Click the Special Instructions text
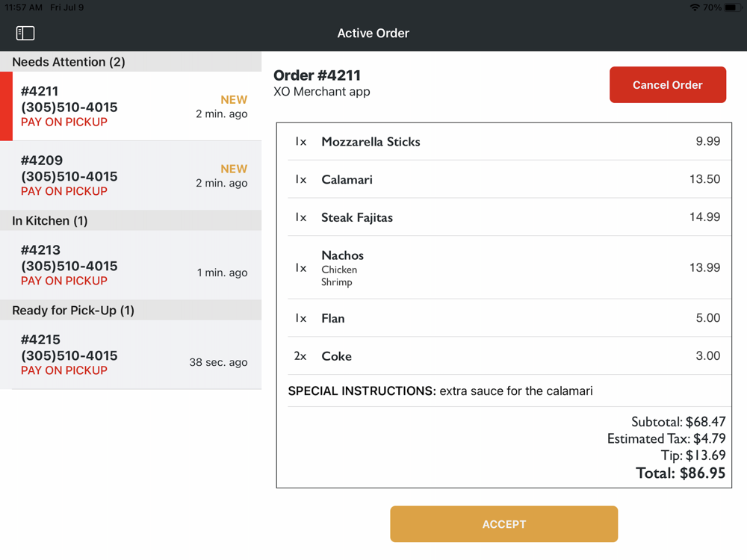Screen dimensions: 747x560 [x=440, y=391]
